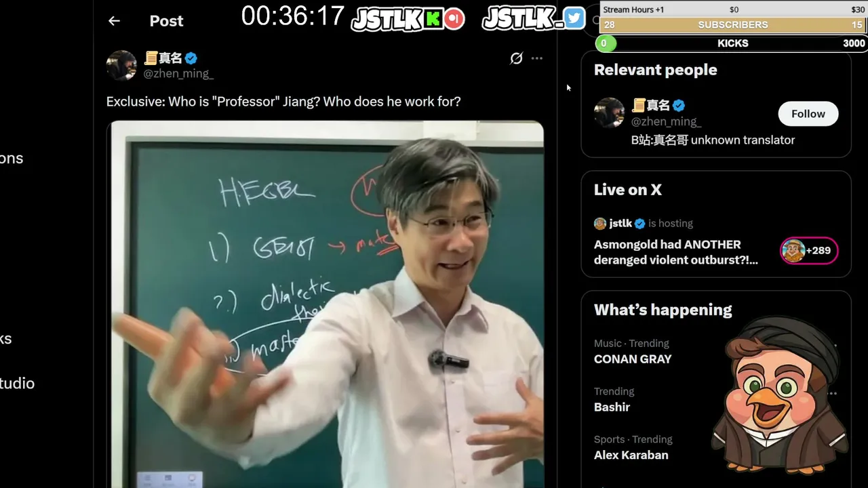Click the Twitter bird icon in the overlay

click(574, 18)
